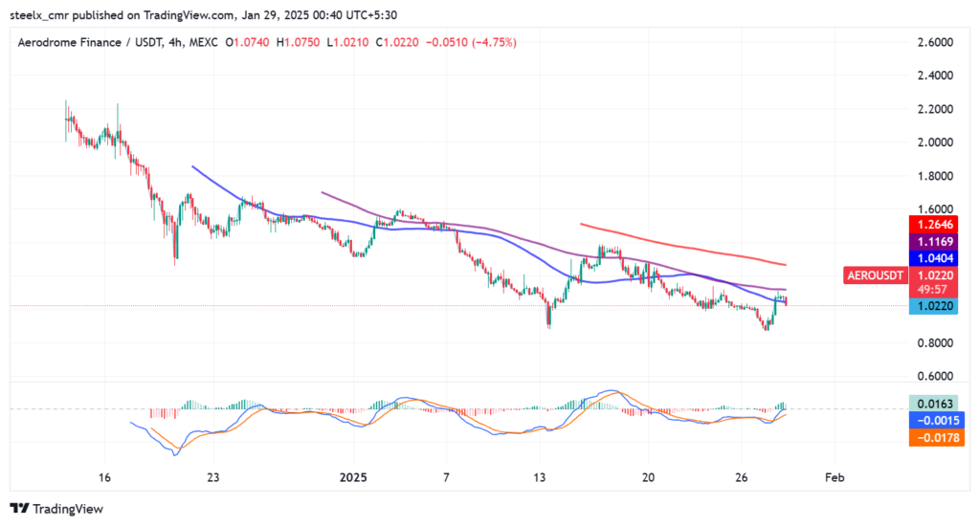The width and height of the screenshot is (980, 526).
Task: Click the open value O1.0740
Action: click(x=248, y=42)
